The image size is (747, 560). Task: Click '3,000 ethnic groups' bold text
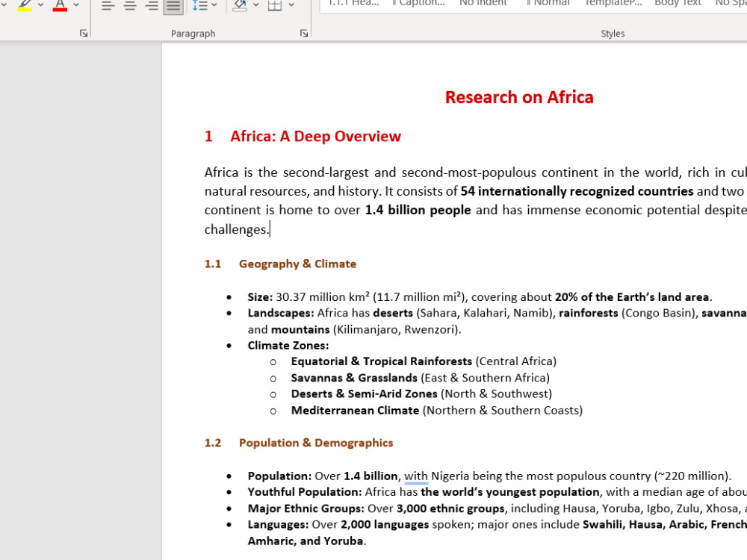[x=450, y=508]
